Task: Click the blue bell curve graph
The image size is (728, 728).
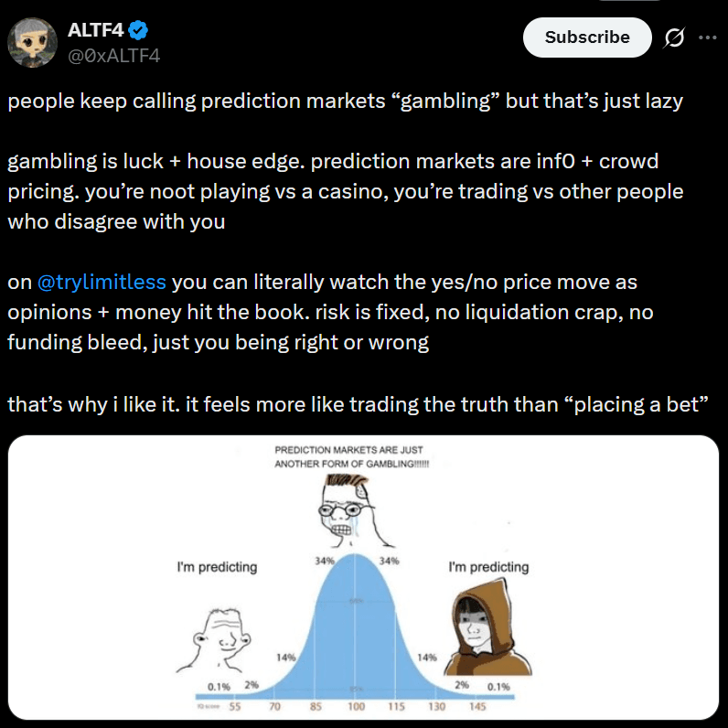Action: pos(357,640)
